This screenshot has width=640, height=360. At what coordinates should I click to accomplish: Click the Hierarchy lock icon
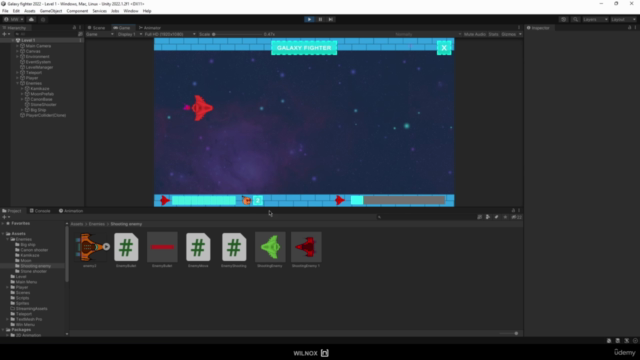click(74, 27)
